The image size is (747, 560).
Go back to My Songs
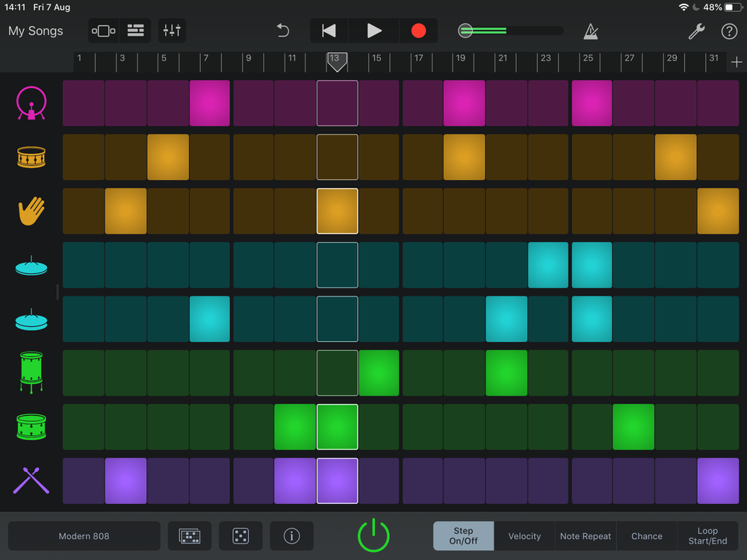[x=35, y=31]
